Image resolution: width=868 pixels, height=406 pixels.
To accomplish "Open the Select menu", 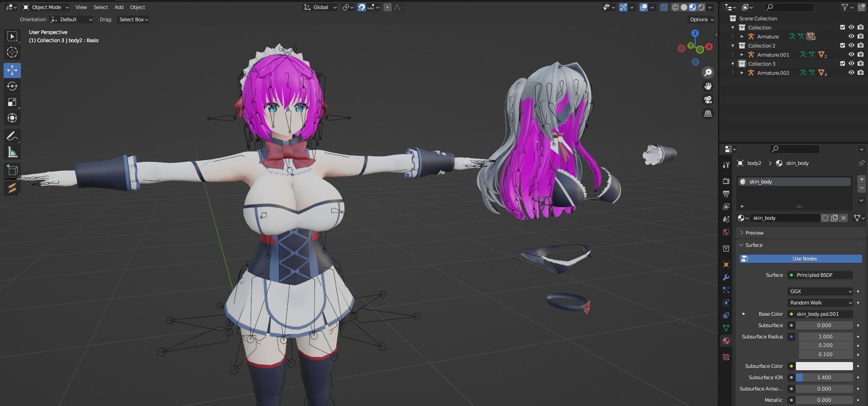I will point(101,7).
